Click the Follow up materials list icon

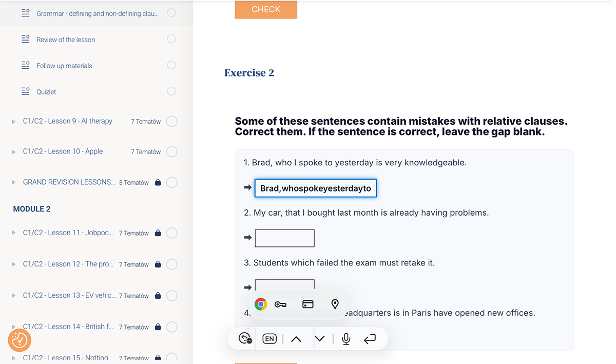click(25, 65)
